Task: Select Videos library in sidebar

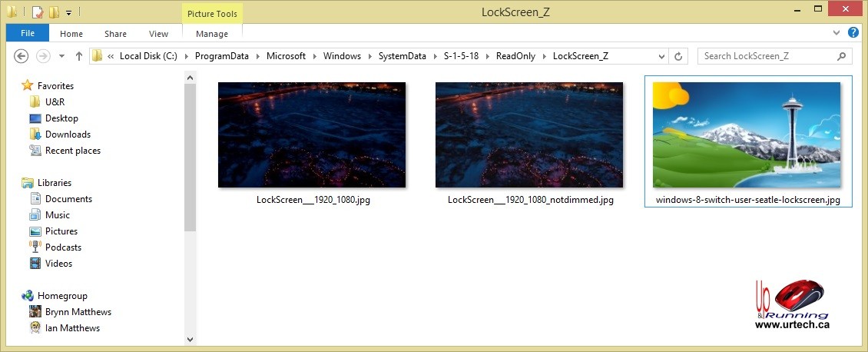Action: [58, 264]
